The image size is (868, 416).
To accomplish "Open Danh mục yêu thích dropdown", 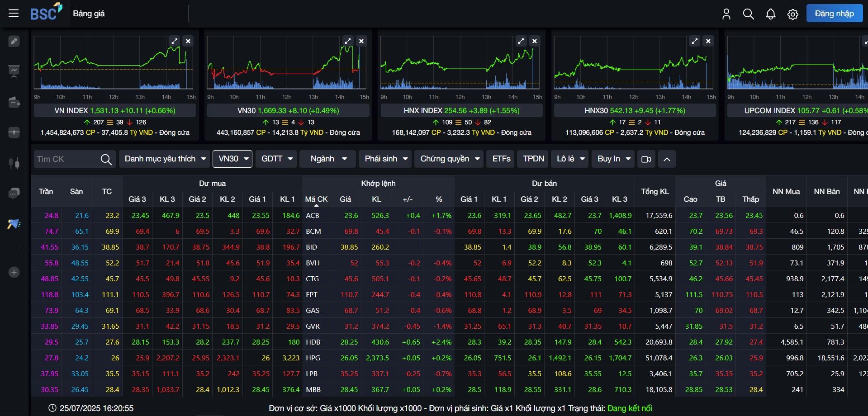I will 165,159.
